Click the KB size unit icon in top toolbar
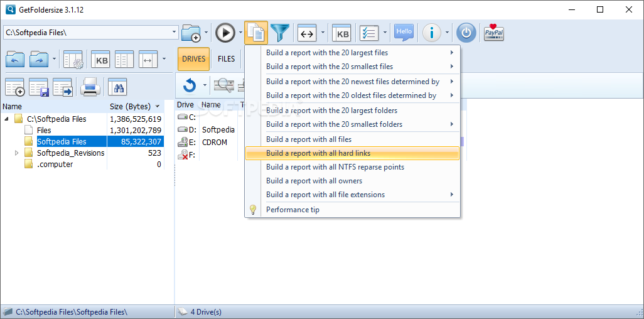The height and width of the screenshot is (319, 644). (342, 33)
